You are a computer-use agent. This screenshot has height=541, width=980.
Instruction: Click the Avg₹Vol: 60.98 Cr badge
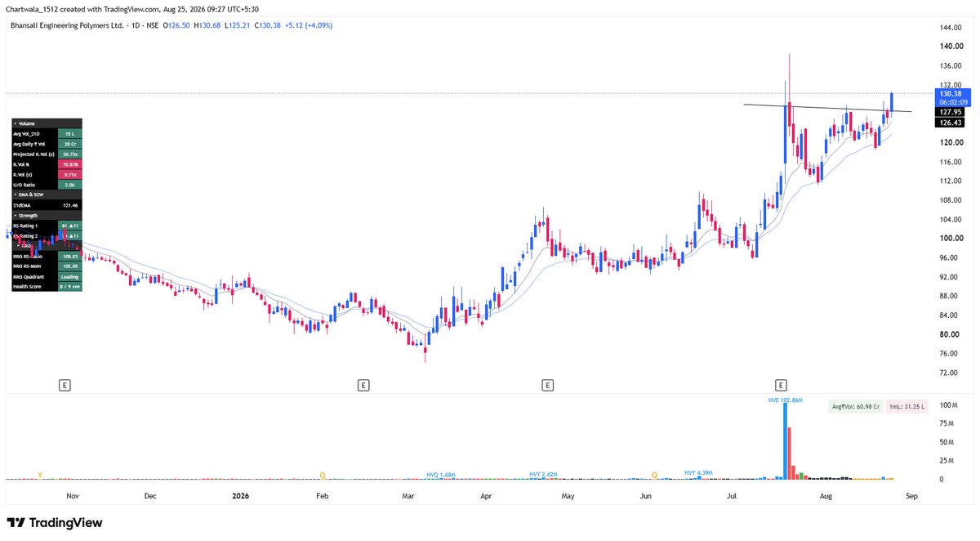point(854,406)
